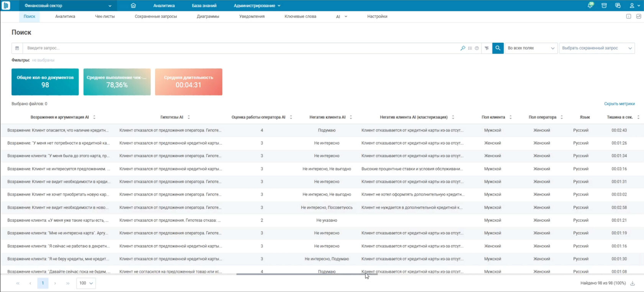Open the notifications bell icon
The image size is (644, 292).
tap(590, 5)
